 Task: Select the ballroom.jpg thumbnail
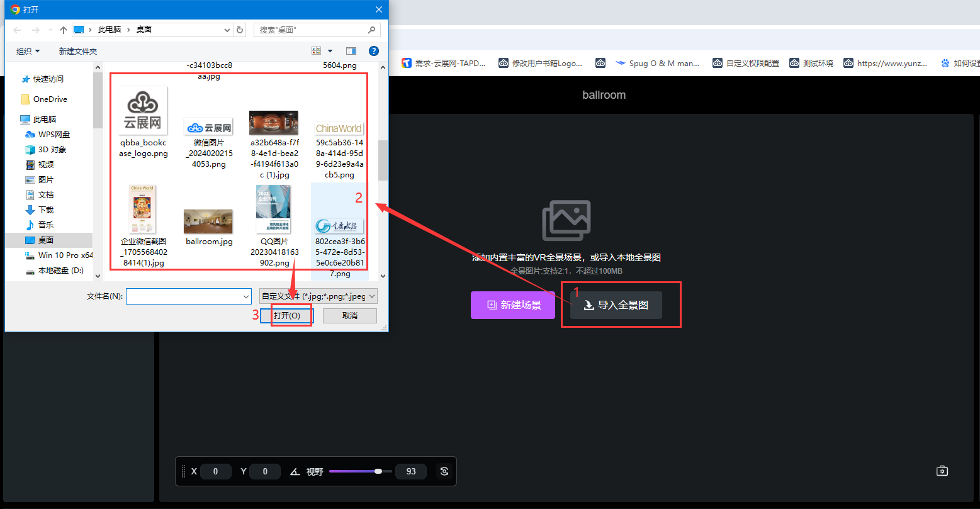[208, 221]
